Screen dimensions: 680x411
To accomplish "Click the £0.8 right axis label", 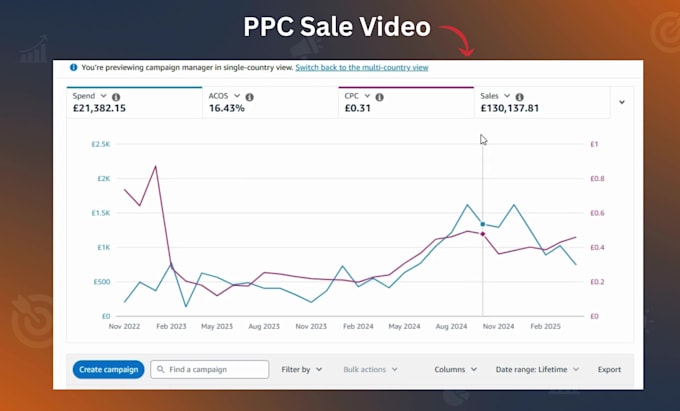I will [597, 179].
